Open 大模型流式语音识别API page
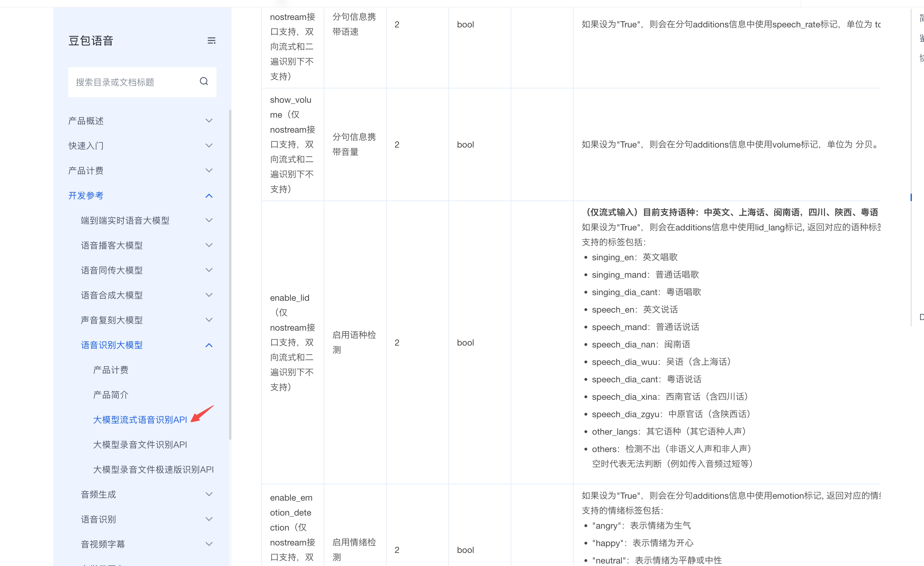The image size is (924, 566). coord(140,420)
